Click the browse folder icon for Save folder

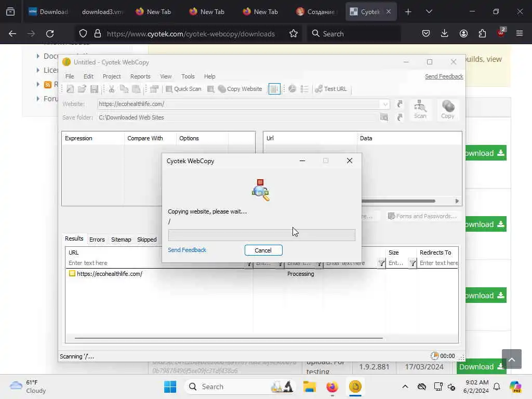[x=384, y=117]
